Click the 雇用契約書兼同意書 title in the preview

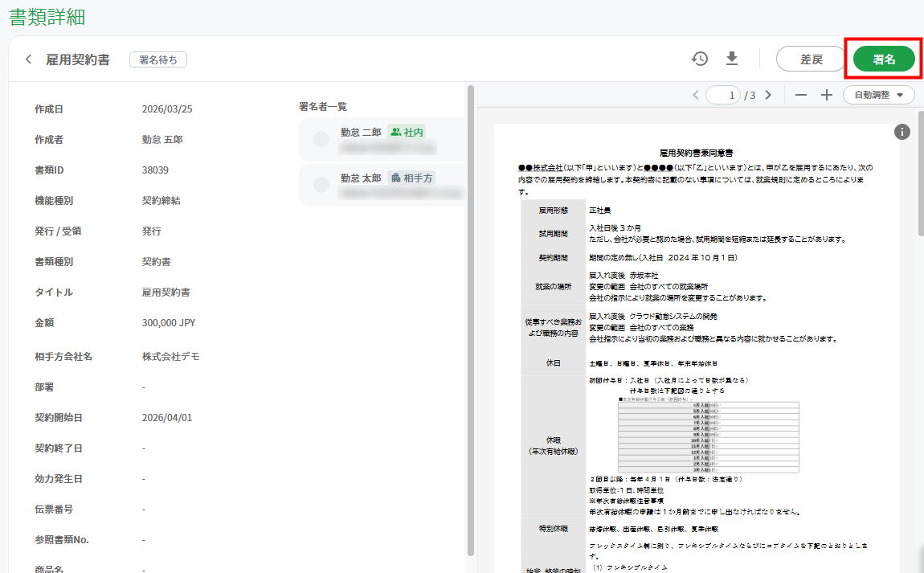tap(696, 153)
